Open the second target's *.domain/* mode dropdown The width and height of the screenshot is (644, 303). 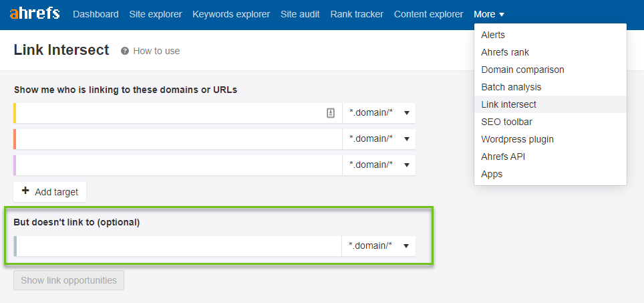coord(379,139)
